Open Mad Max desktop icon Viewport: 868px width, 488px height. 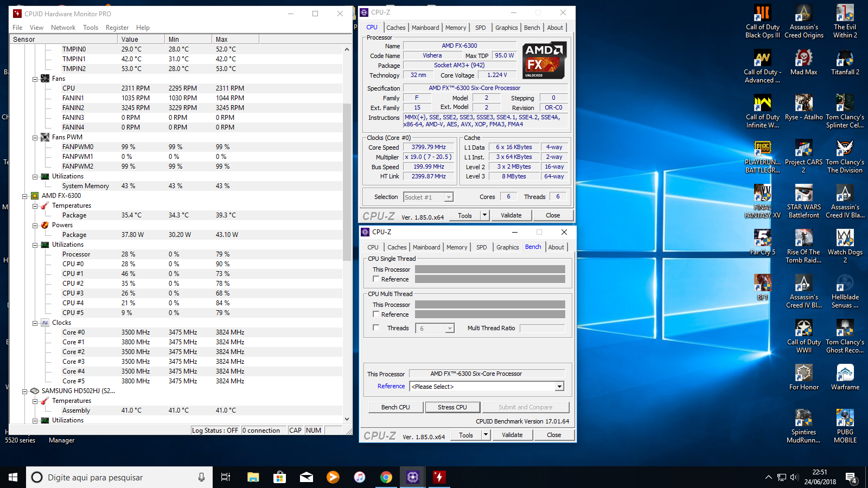[x=803, y=62]
